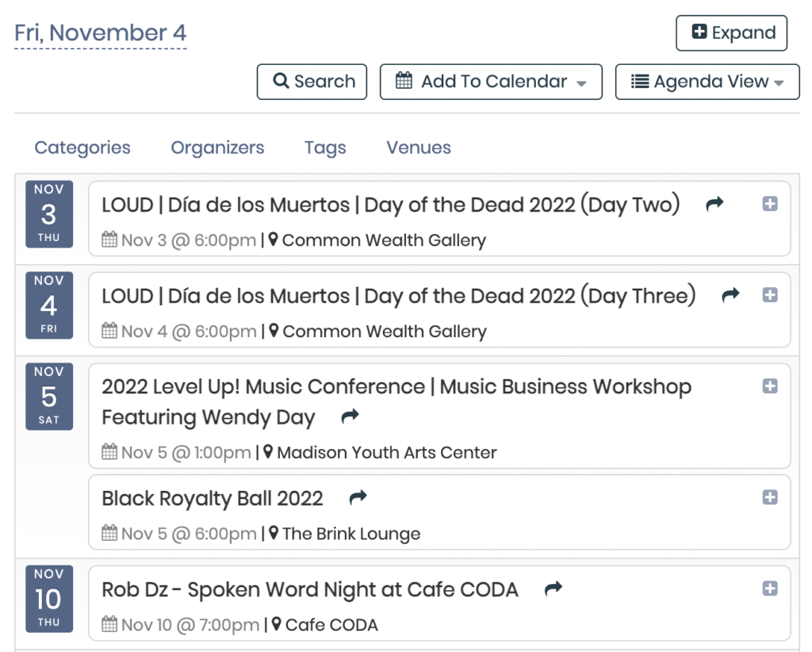Image resolution: width=812 pixels, height=652 pixels.
Task: Open the Fri, November 4 date picker
Action: pos(101,33)
